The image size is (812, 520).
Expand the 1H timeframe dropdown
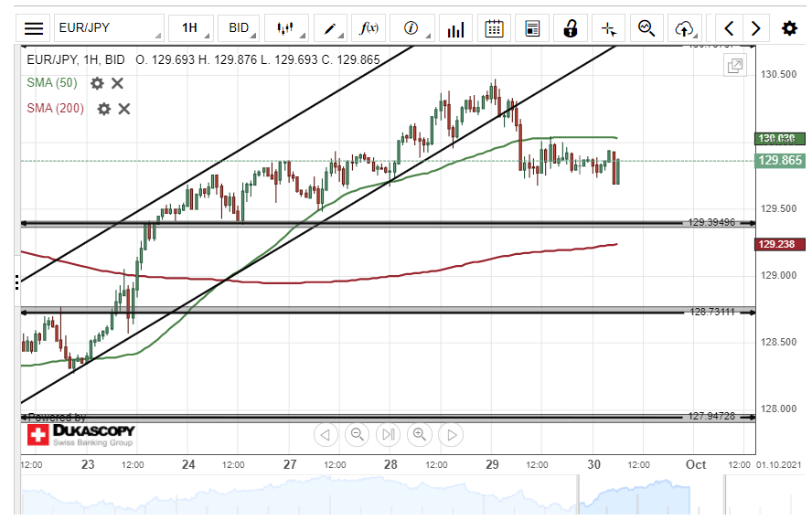click(190, 28)
